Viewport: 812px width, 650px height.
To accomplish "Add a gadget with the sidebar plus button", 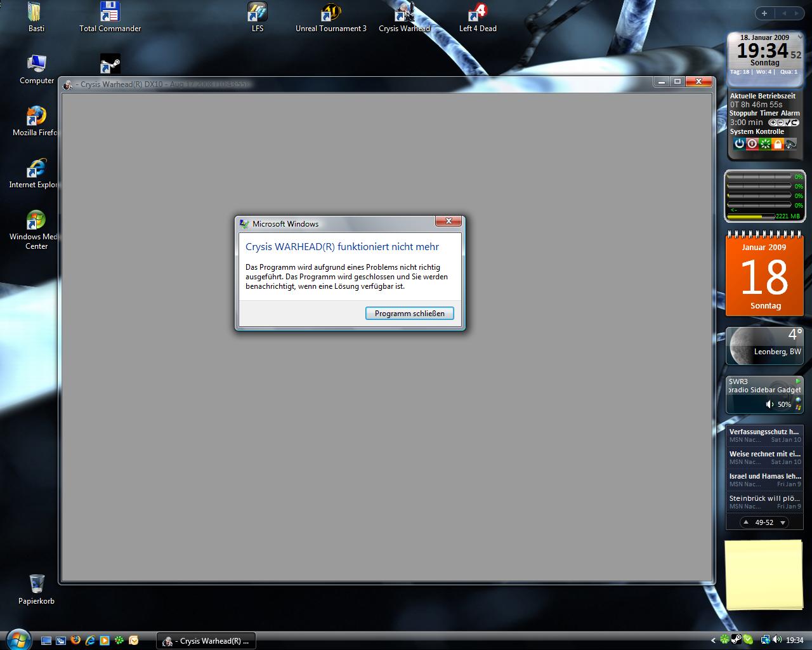I will [x=764, y=13].
